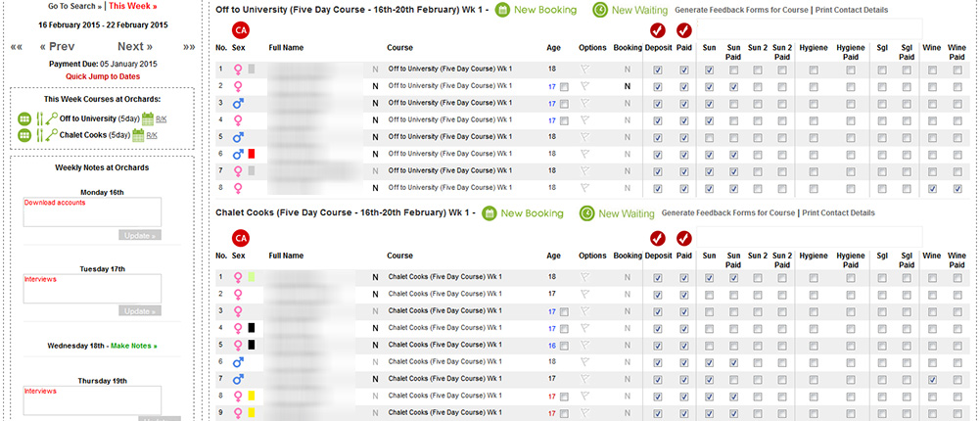Toggle Sun Paid checkbox in Off to University row 1
This screenshot has height=421, width=980.
733,70
